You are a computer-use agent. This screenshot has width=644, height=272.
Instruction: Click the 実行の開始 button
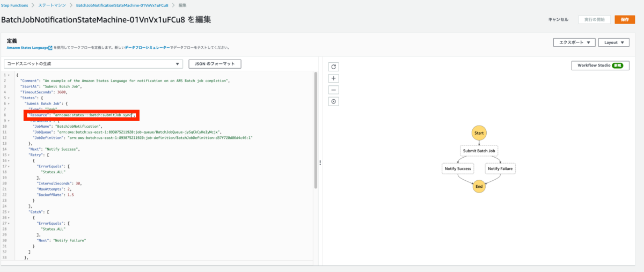tap(594, 20)
